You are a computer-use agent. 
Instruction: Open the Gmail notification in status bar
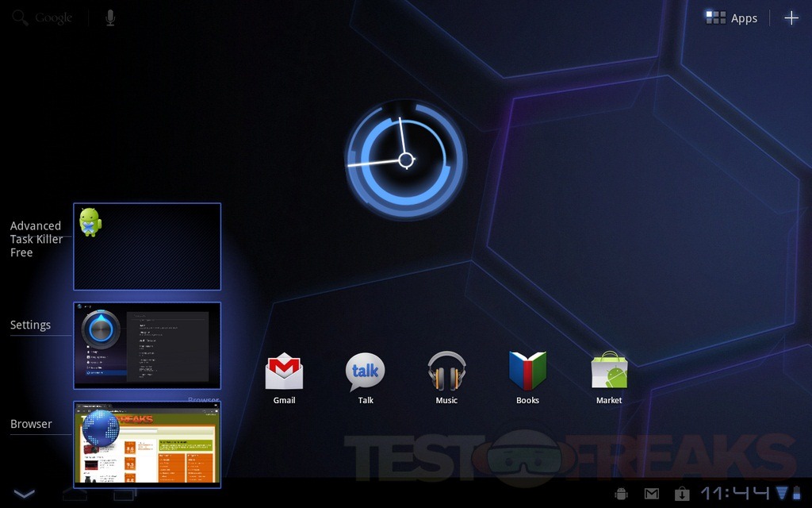651,494
